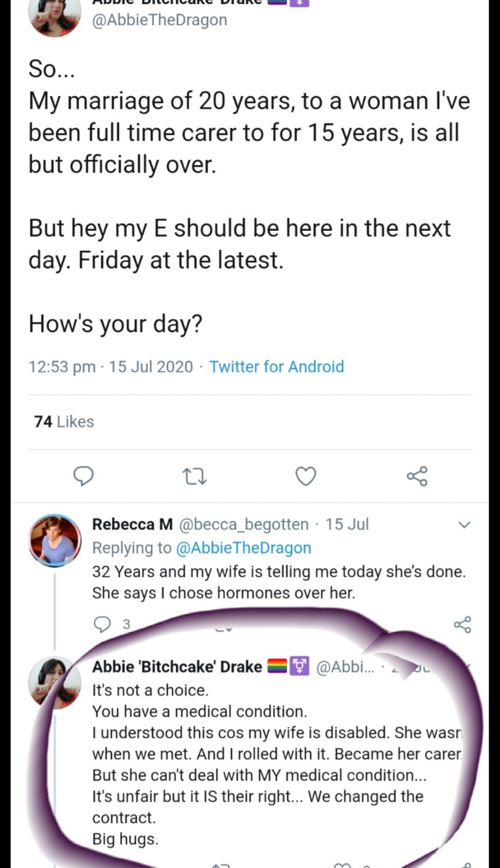500x868 pixels.
Task: Like the main tweet with heart icon
Action: coord(306,476)
